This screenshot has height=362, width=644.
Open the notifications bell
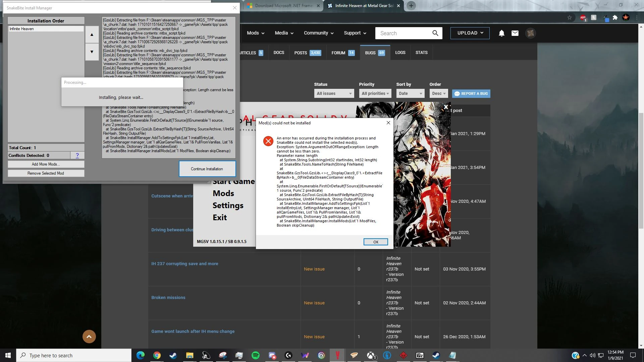pyautogui.click(x=501, y=33)
